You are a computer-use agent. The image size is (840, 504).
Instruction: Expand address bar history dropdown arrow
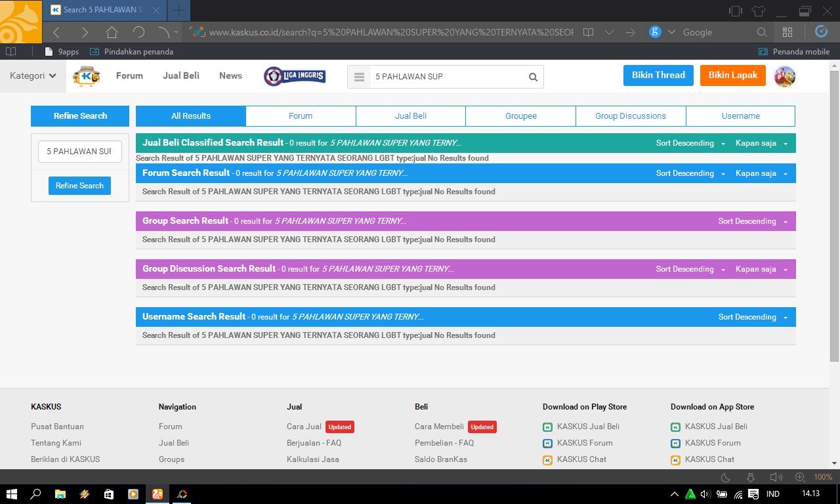609,32
